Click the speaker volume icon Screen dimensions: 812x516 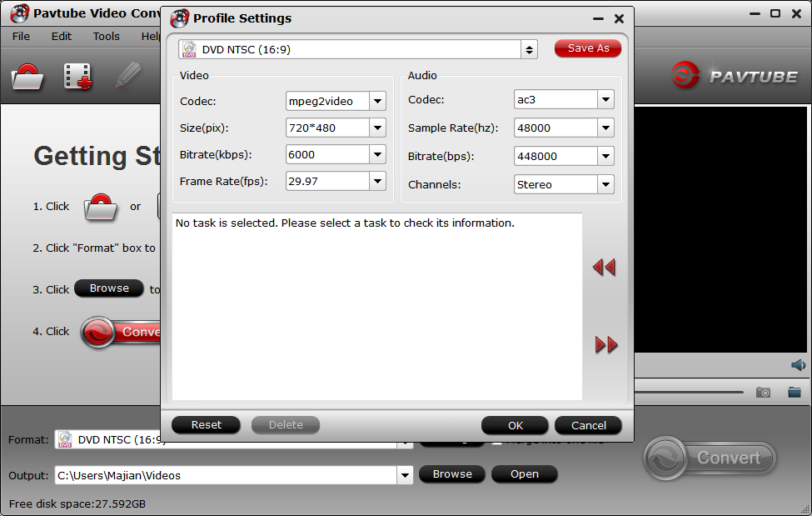click(x=798, y=365)
